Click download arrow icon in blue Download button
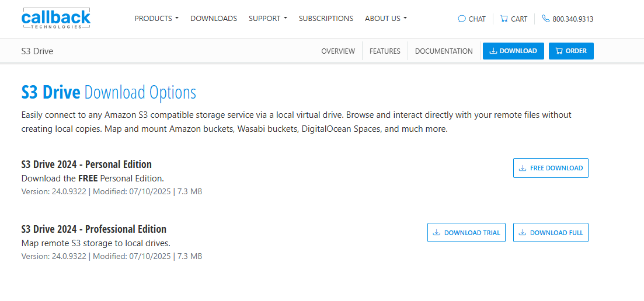This screenshot has width=644, height=301. tap(493, 51)
